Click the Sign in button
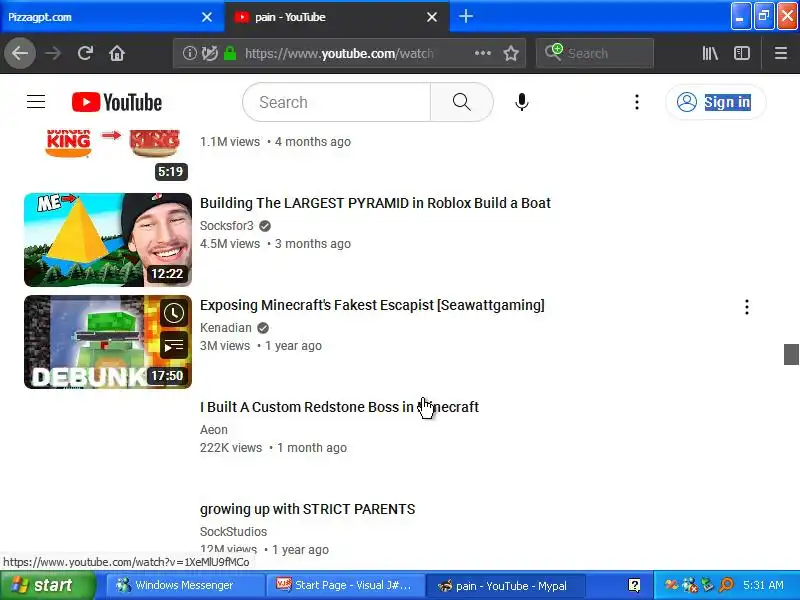Screen dimensions: 800x600 pyautogui.click(x=715, y=102)
